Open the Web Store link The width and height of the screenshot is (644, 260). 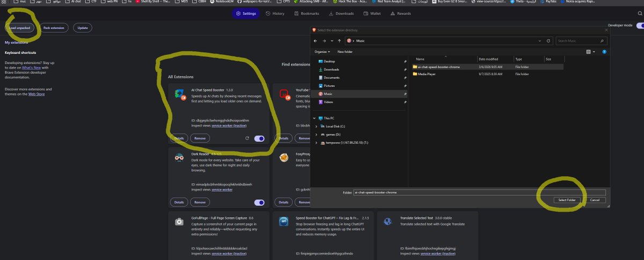coord(36,93)
